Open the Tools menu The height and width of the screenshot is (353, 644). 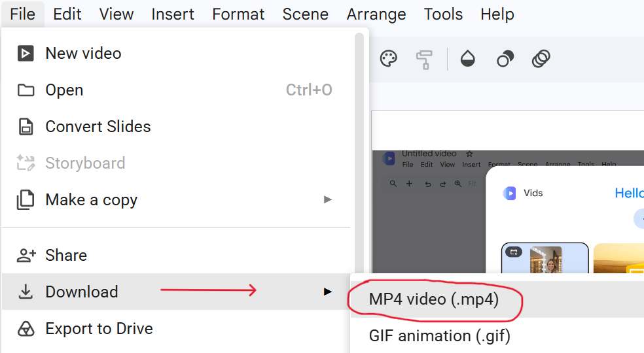coord(443,14)
